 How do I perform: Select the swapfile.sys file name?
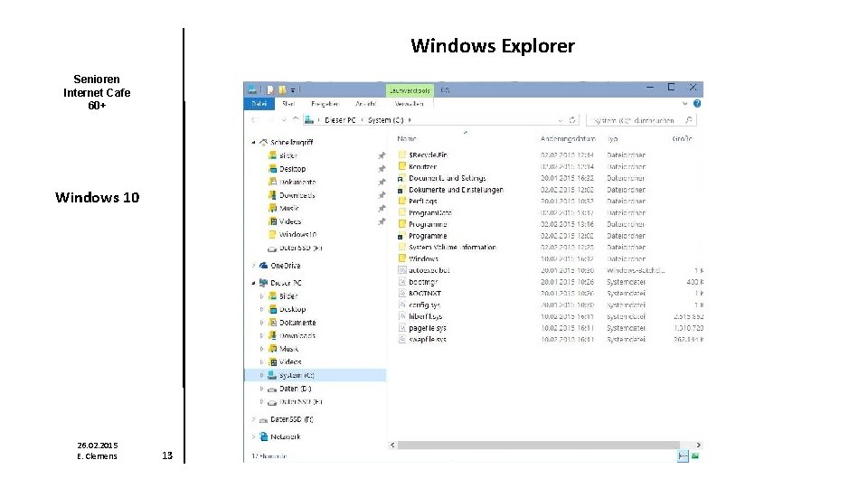[428, 339]
